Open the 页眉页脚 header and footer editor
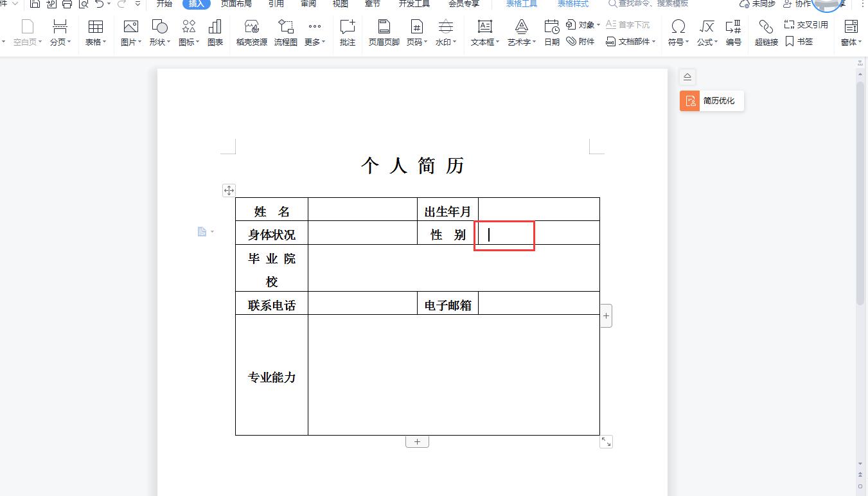The height and width of the screenshot is (496, 868). 384,32
